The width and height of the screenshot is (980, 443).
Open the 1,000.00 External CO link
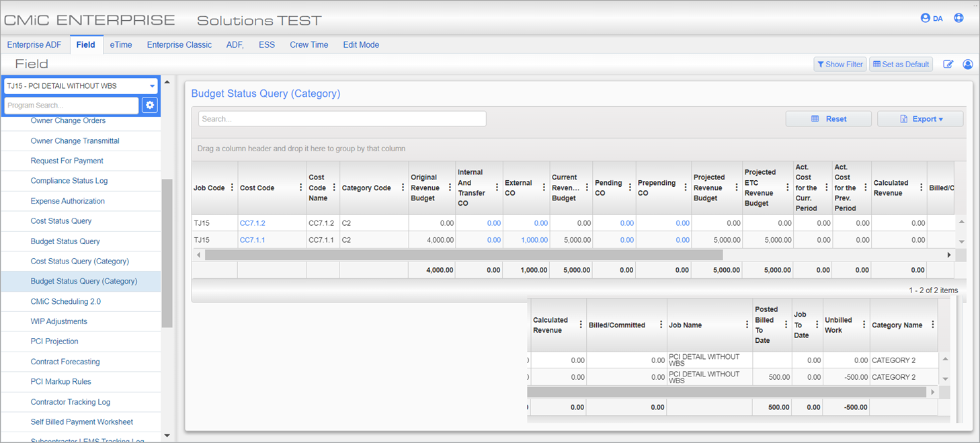pyautogui.click(x=534, y=240)
